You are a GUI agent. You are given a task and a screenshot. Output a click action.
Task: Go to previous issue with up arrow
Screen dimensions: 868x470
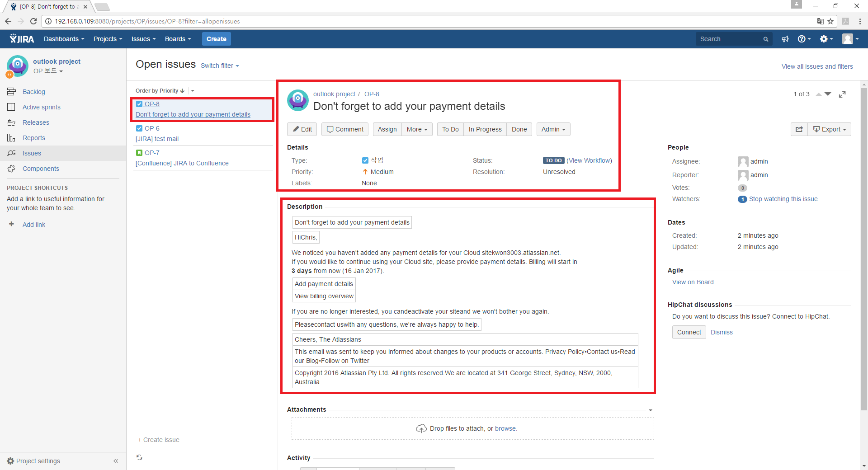pos(819,94)
